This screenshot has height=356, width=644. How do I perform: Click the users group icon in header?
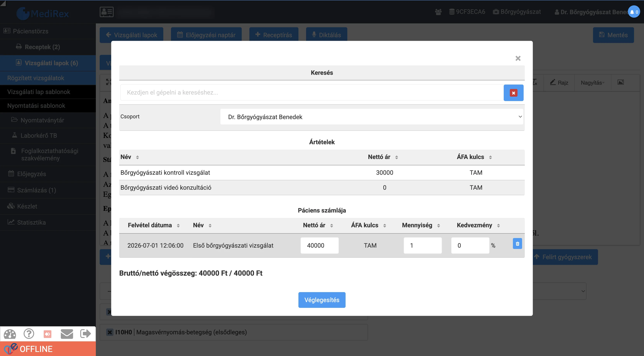point(438,12)
